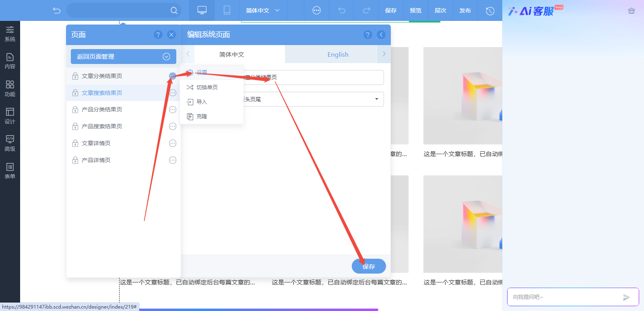
Task: Open 功能 in the left sidebar
Action: click(x=10, y=89)
